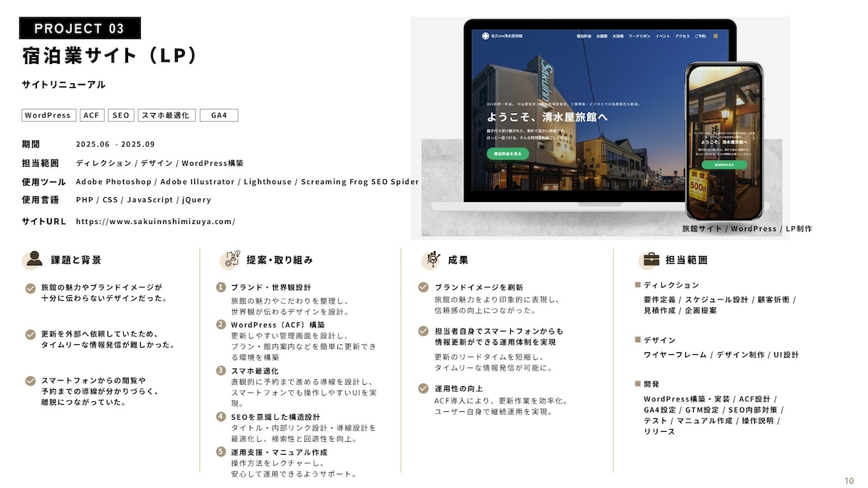Screen dimensions: 868x488
Task: Open アクセス in the mockup navigation
Action: (682, 36)
